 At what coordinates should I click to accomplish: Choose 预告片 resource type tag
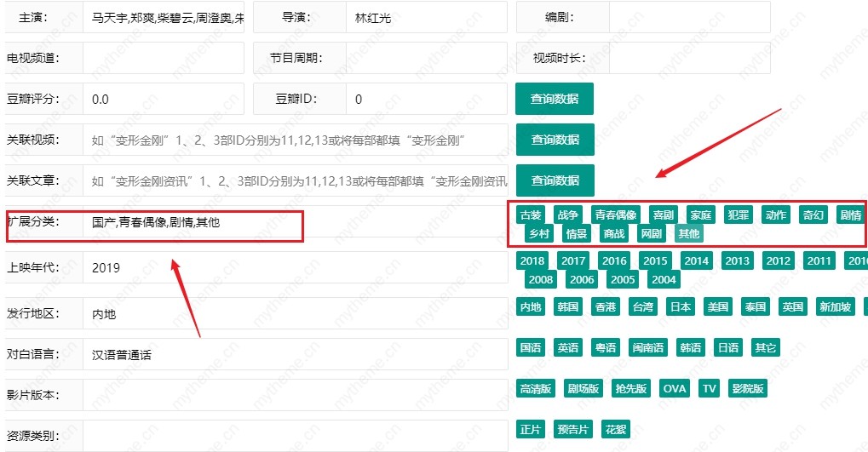pos(573,430)
